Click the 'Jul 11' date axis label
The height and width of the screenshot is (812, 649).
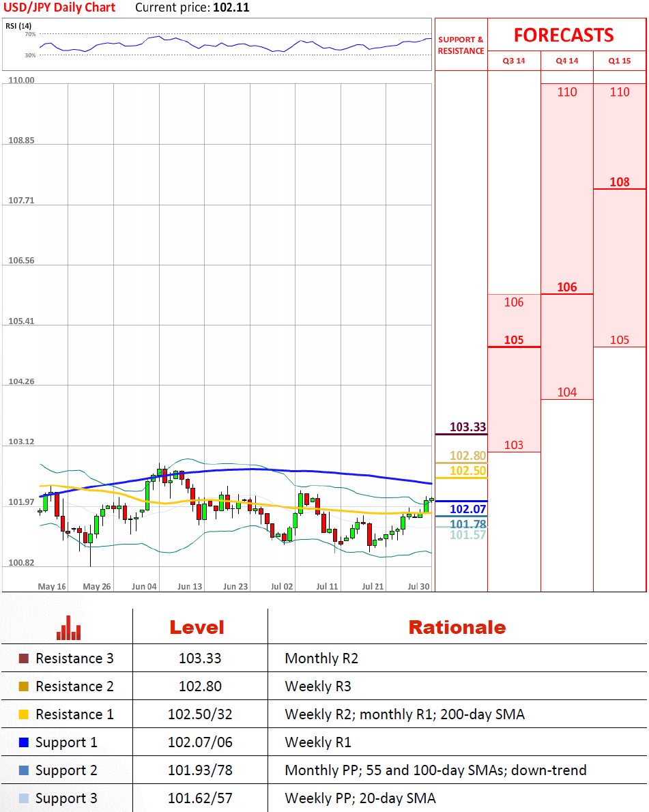coord(327,586)
